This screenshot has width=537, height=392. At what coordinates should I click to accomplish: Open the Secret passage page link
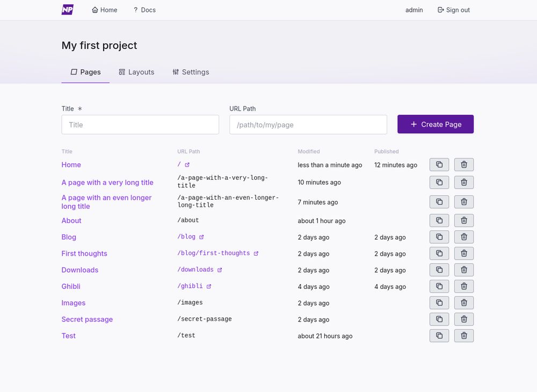coord(87,319)
